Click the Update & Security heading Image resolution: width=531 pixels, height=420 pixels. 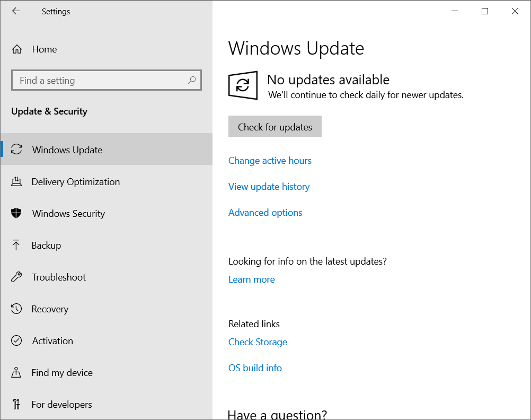coord(49,111)
